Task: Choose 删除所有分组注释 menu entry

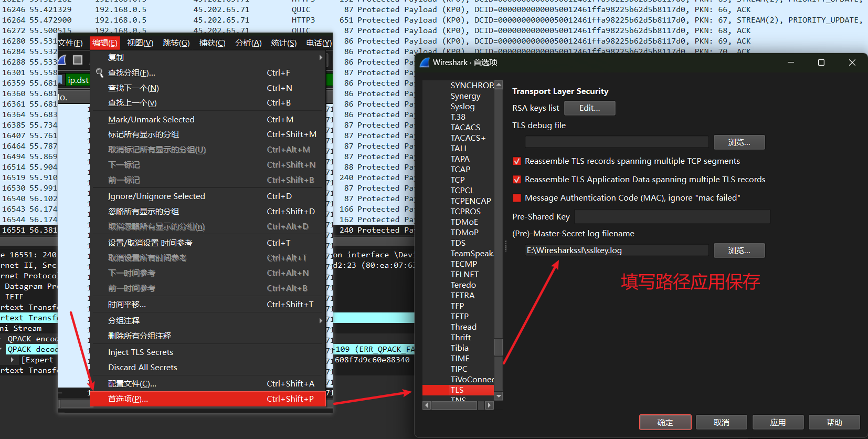Action: pos(208,336)
